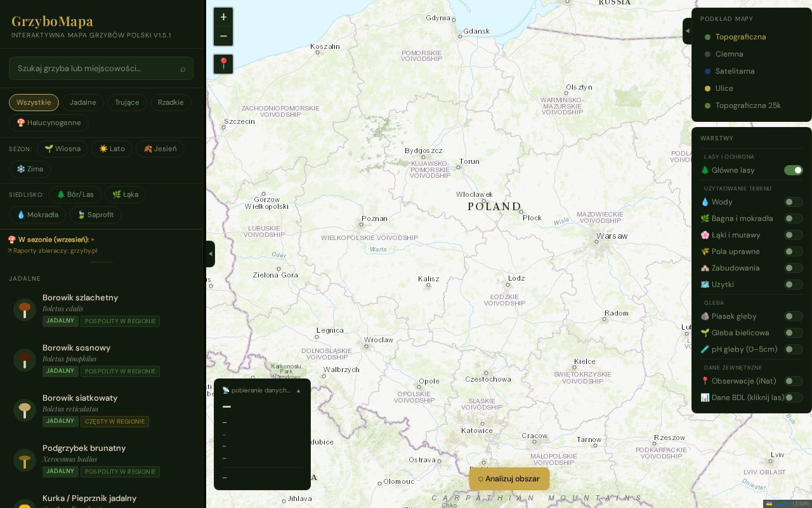Enable pH gleby (0–5cm) toggle
This screenshot has height=508, width=812.
(x=794, y=349)
